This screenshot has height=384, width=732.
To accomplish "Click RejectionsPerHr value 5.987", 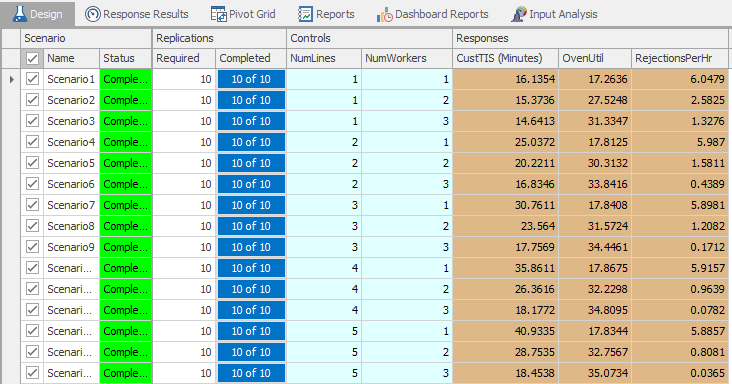I will (680, 142).
